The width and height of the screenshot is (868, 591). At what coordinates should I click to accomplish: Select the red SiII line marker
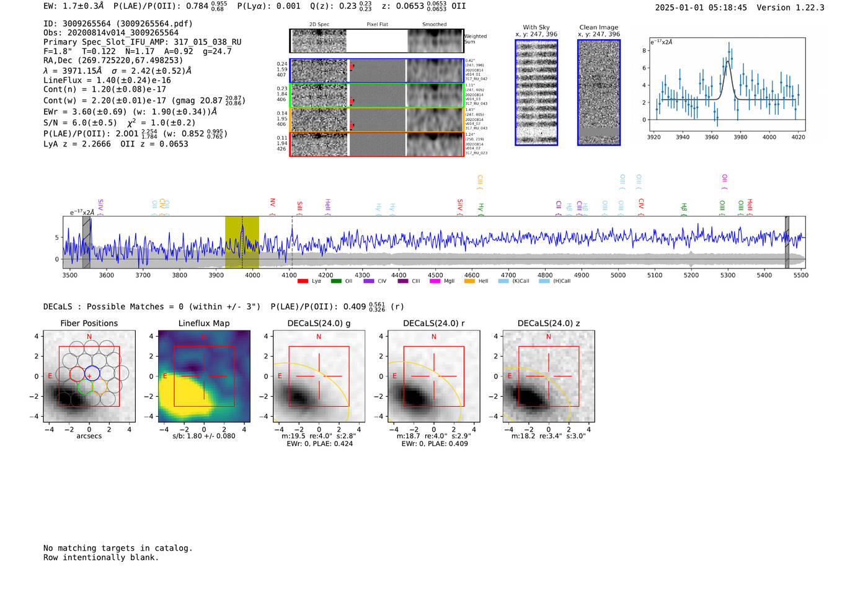299,208
